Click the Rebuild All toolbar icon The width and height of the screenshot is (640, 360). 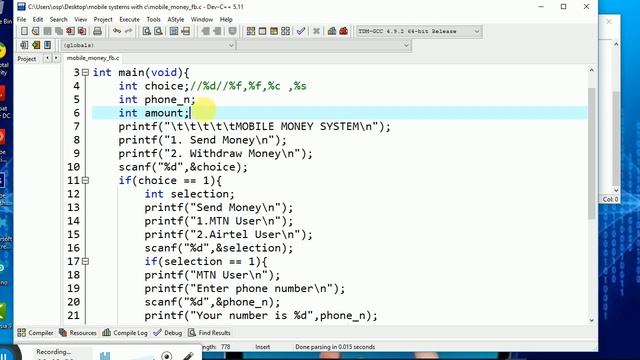(285, 31)
